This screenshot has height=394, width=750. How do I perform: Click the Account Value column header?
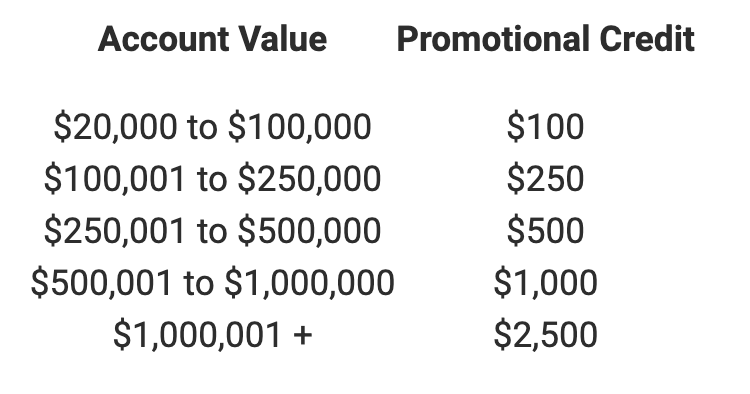[x=212, y=39]
